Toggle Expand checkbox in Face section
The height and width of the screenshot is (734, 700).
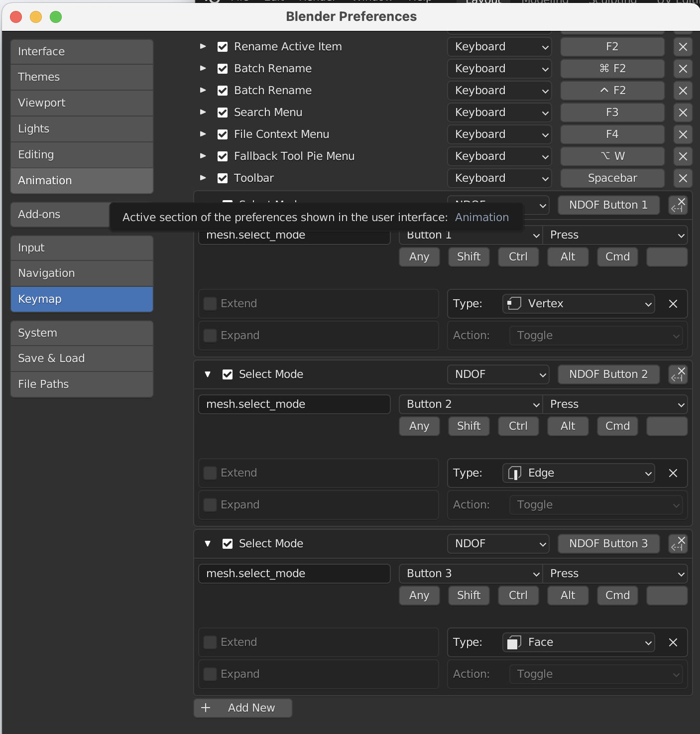point(210,674)
